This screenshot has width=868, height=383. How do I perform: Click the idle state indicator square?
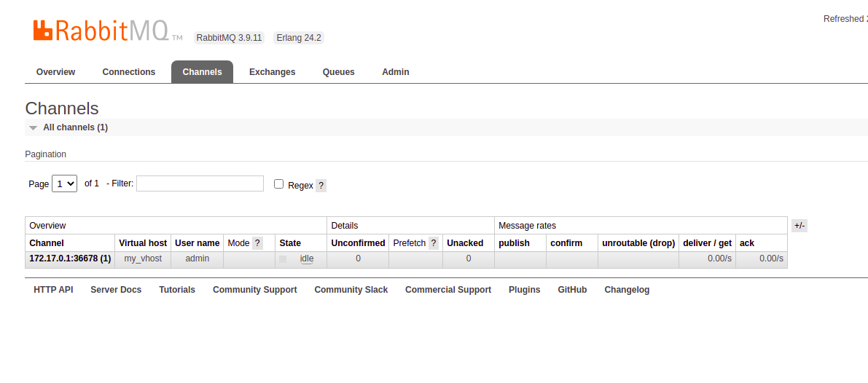point(283,259)
